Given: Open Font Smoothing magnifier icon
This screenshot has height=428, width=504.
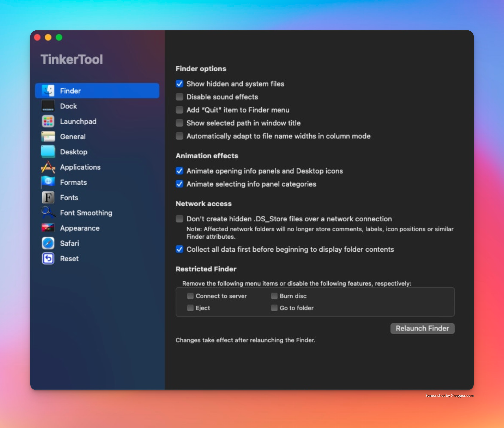Looking at the screenshot, I should coord(48,213).
